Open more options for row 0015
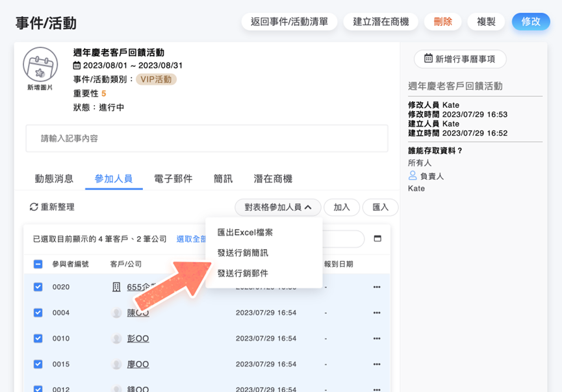Viewport: 562px width, 392px height. [x=377, y=365]
